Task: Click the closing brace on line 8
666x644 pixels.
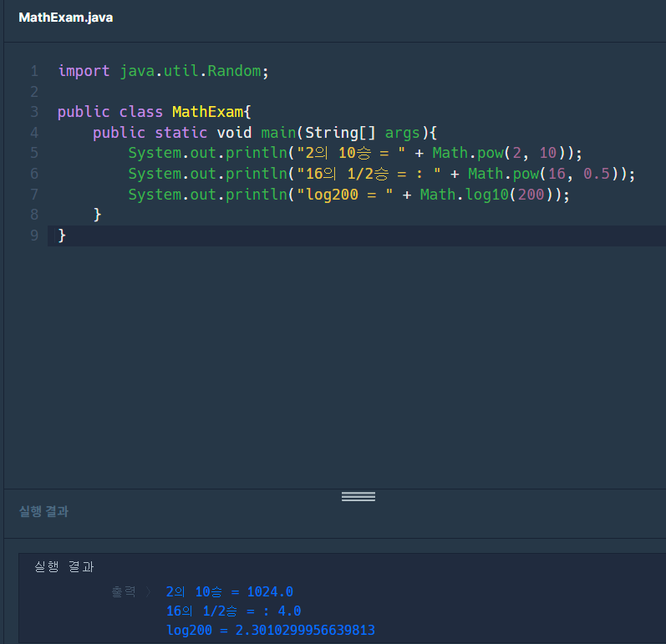Action: 97,215
